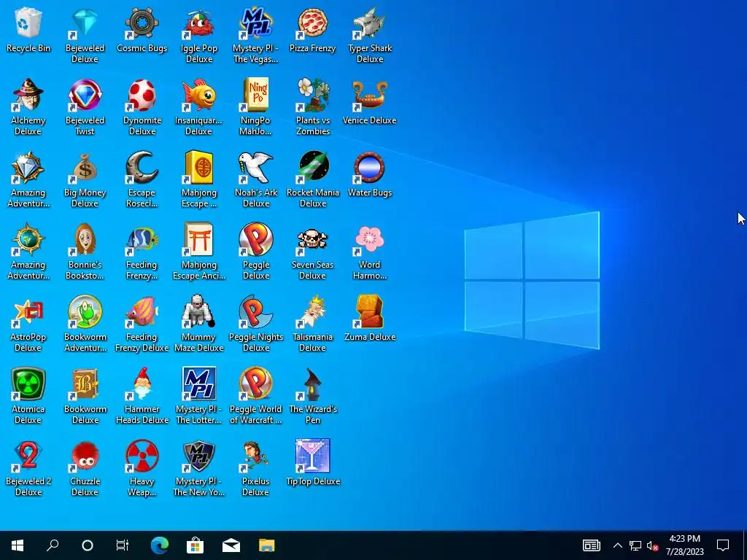Viewport: 747px width, 560px height.
Task: Select Mahjong Escape Ancient Japan icon
Action: pos(199,239)
